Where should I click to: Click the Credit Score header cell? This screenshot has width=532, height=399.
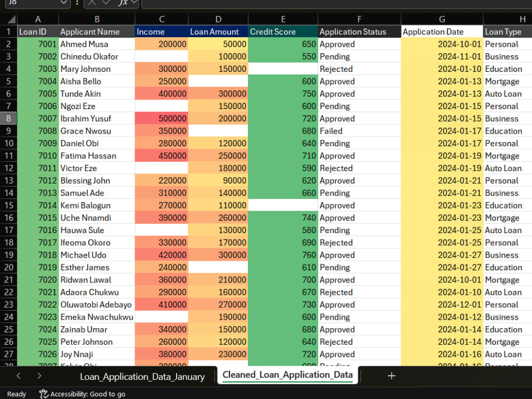click(x=283, y=32)
